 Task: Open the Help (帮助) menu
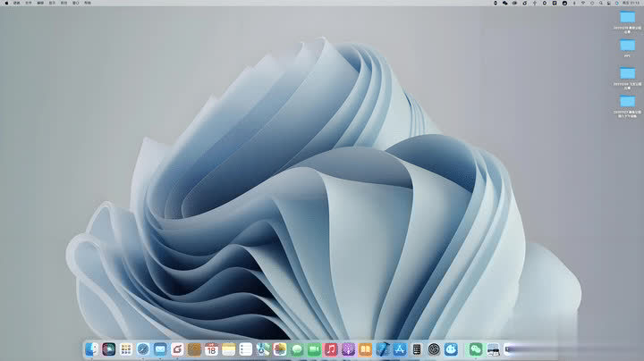tap(88, 3)
